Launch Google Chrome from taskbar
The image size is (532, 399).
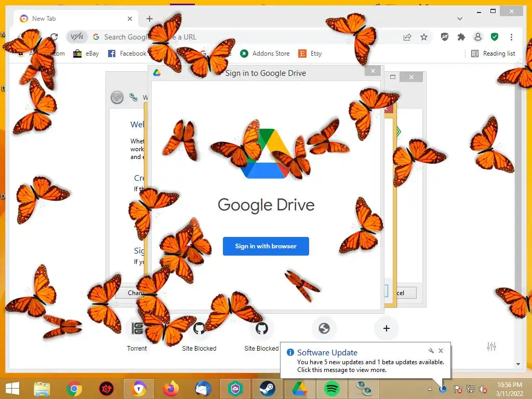click(74, 389)
